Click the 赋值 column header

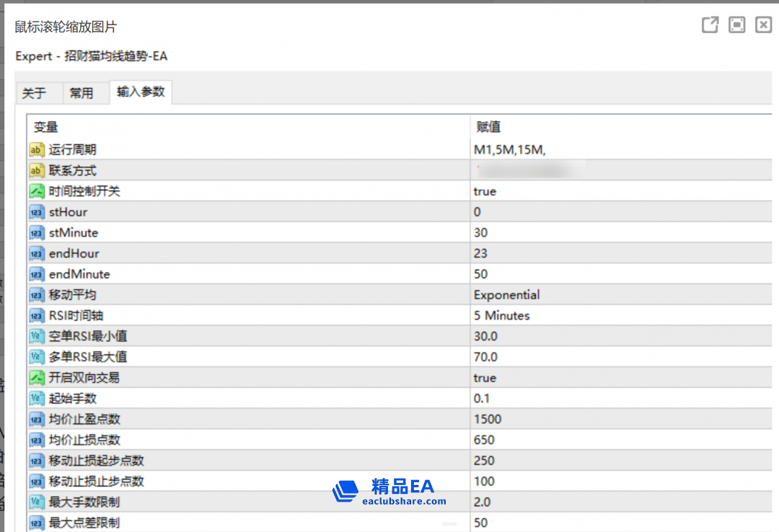point(488,127)
